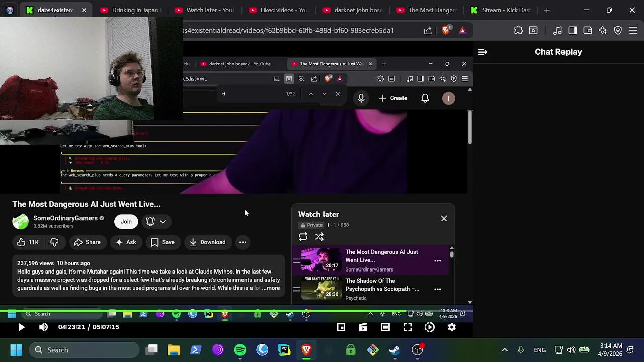Open YouTube account avatar in header

click(448, 98)
